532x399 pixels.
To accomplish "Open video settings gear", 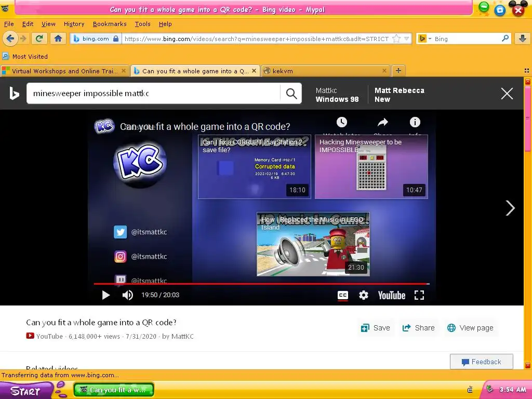I will tap(363, 295).
